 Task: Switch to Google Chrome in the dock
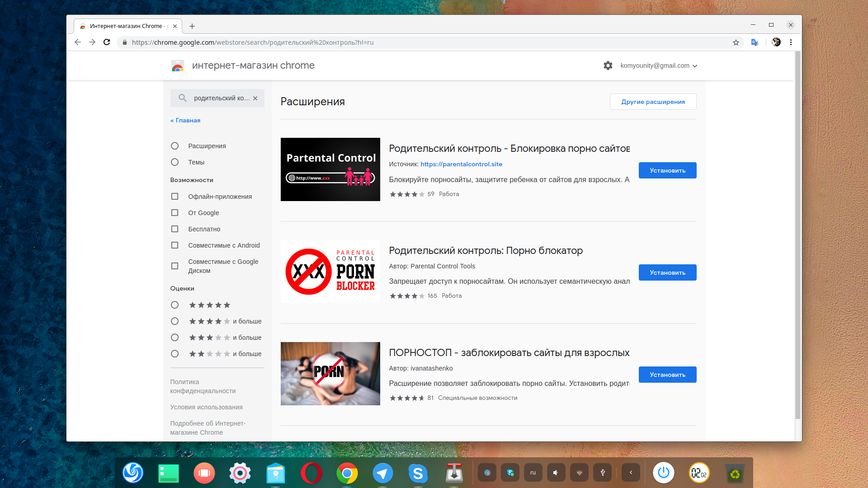click(347, 473)
